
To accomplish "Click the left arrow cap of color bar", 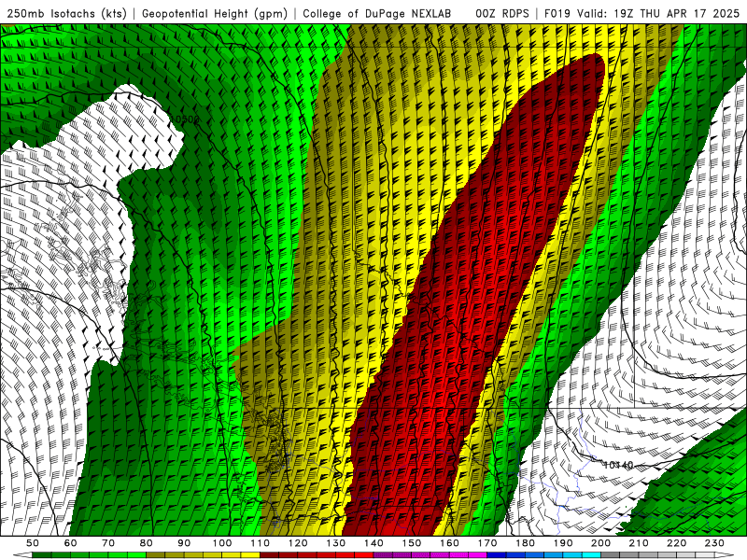I will [x=22, y=554].
